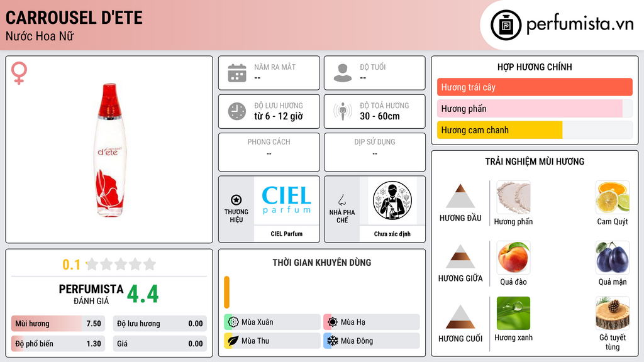This screenshot has width=644, height=362.
Task: Click the THỜI GIAN KHUYÊN DÙNG heading
Action: tap(322, 263)
